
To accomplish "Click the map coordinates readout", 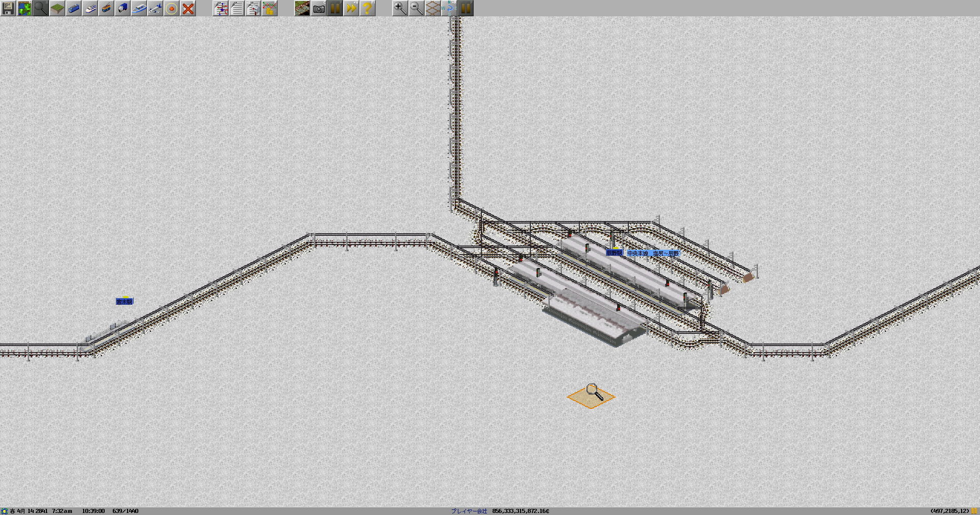I will (949, 511).
